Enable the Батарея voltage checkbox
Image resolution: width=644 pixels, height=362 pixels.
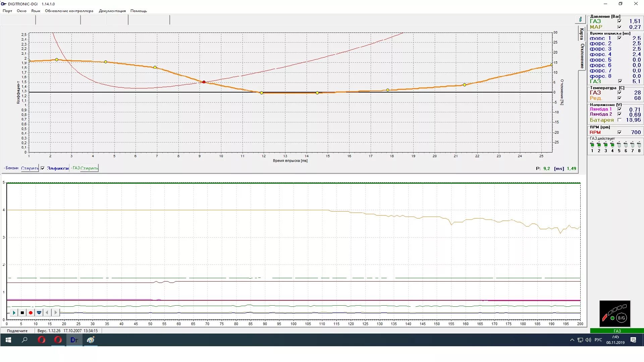click(619, 120)
